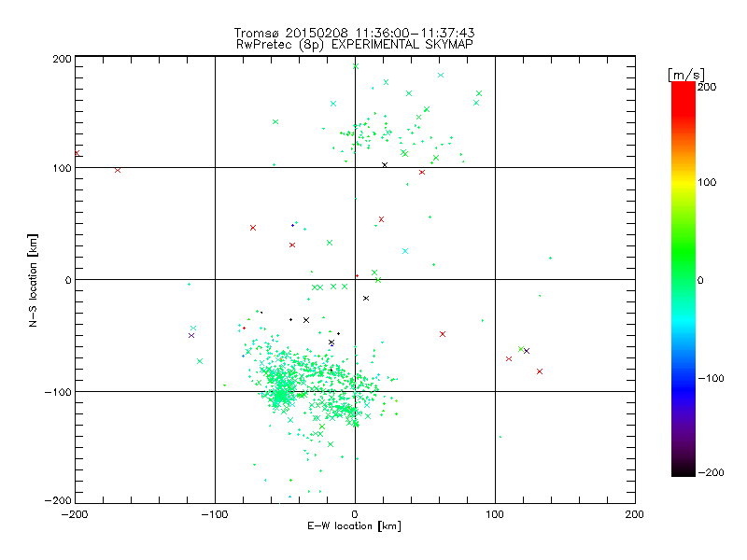Pick the yellow band of the colorbar
The width and height of the screenshot is (747, 560).
(x=684, y=183)
